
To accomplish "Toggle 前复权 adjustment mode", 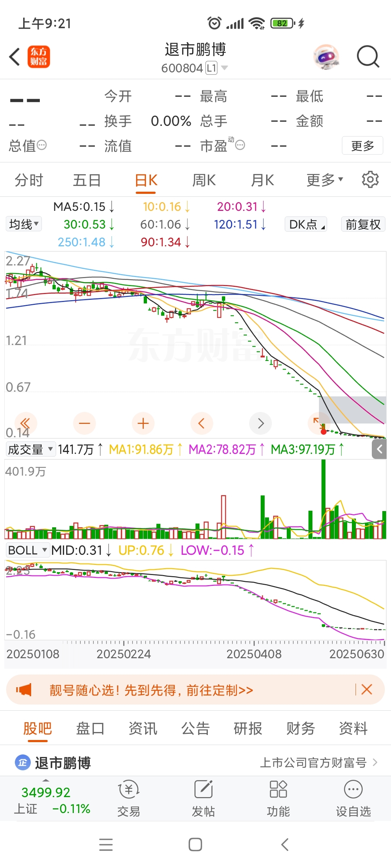I will pos(363,224).
